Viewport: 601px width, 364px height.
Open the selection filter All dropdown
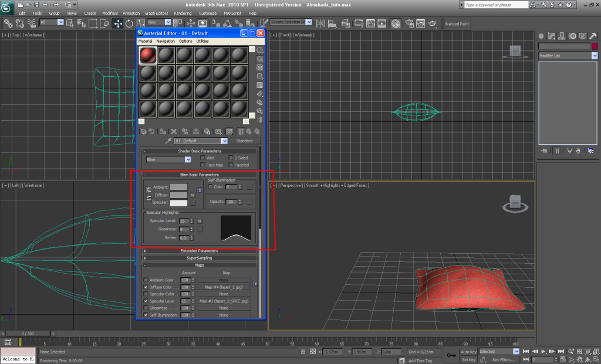[52, 22]
